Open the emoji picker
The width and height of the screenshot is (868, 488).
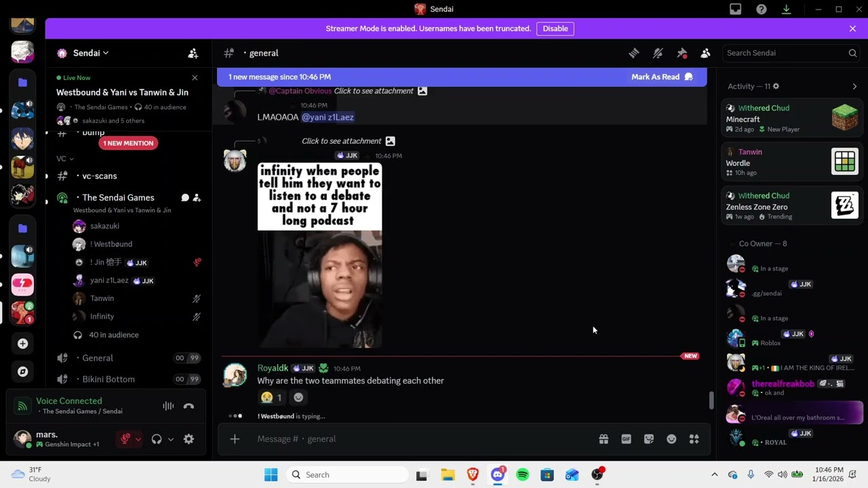(x=671, y=439)
